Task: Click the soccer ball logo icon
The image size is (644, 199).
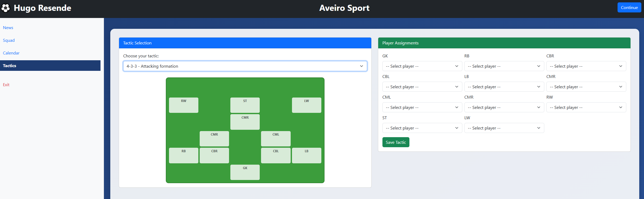Action: pyautogui.click(x=6, y=8)
